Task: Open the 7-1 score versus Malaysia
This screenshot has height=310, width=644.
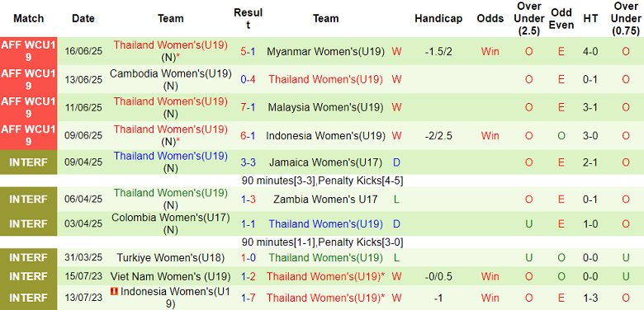Action: [x=248, y=107]
